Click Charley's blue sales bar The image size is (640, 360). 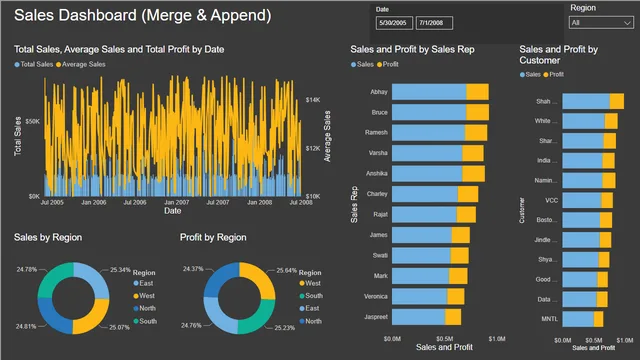click(424, 194)
